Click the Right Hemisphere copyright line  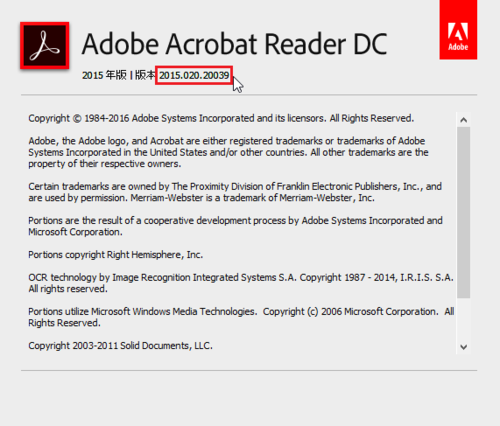click(x=116, y=255)
